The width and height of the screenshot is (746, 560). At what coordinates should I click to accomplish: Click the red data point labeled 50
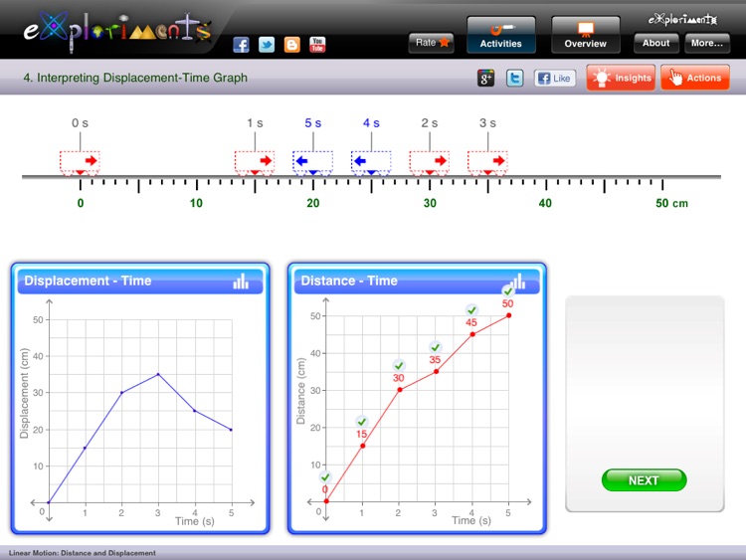[508, 315]
